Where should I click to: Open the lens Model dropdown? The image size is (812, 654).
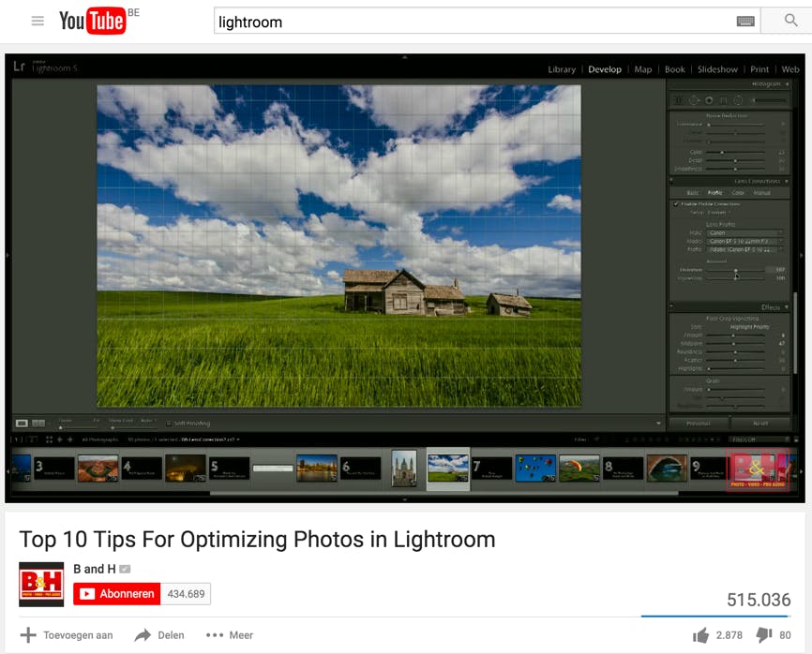(745, 241)
